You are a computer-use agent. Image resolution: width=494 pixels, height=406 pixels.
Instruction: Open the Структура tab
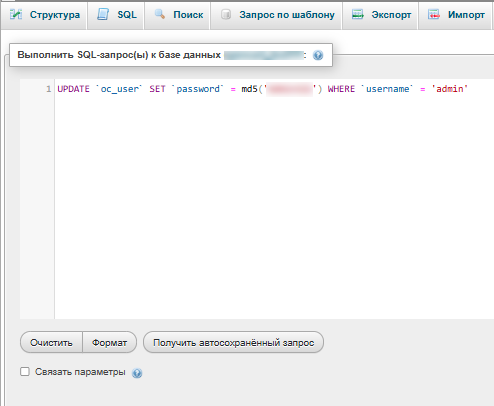click(44, 15)
